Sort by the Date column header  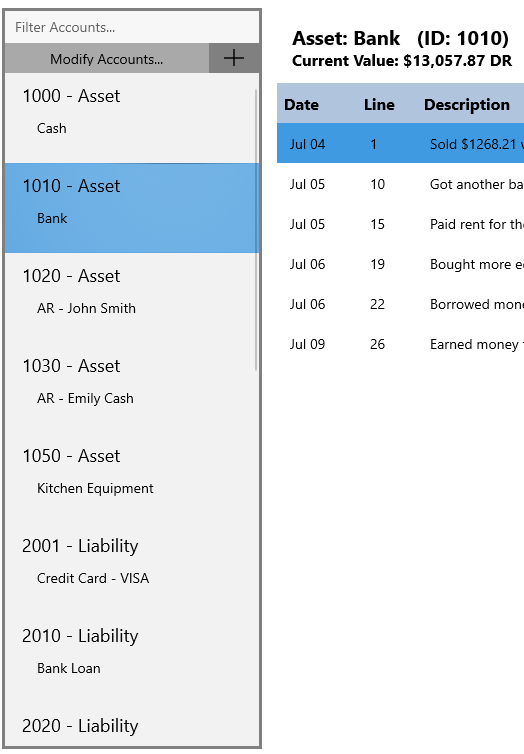pos(301,104)
